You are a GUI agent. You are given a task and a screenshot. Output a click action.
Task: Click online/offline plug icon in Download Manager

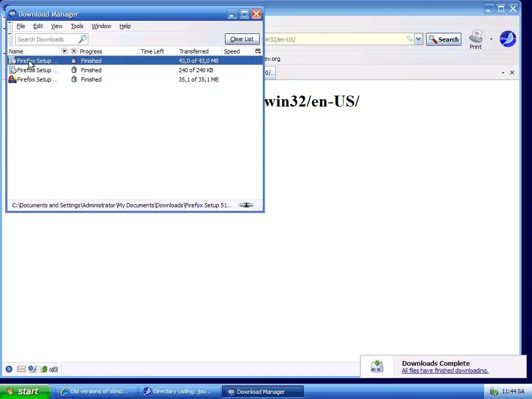click(246, 205)
